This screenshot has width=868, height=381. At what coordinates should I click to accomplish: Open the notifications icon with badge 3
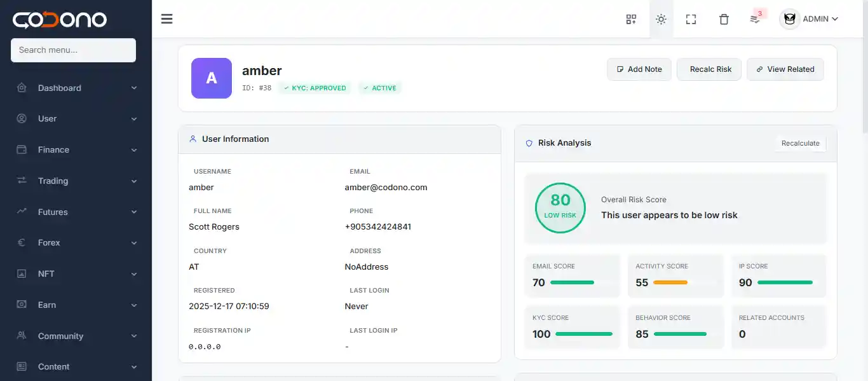click(755, 19)
